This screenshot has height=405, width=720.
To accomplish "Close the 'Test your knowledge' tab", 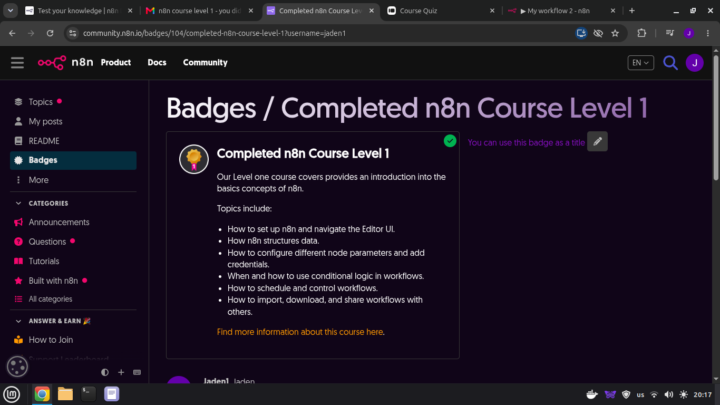I will point(130,11).
